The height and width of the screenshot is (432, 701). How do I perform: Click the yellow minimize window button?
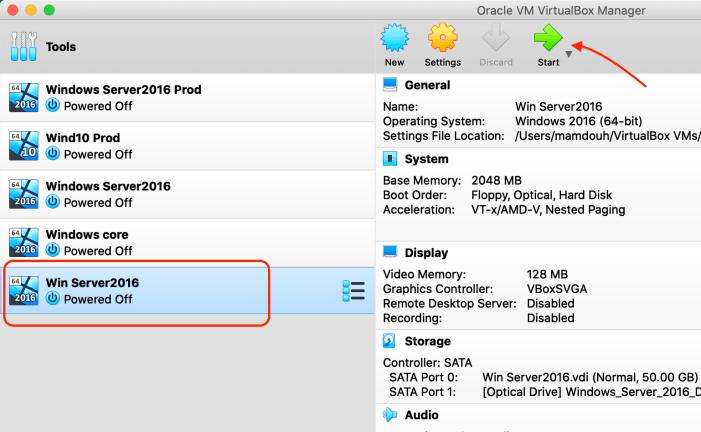click(x=31, y=10)
